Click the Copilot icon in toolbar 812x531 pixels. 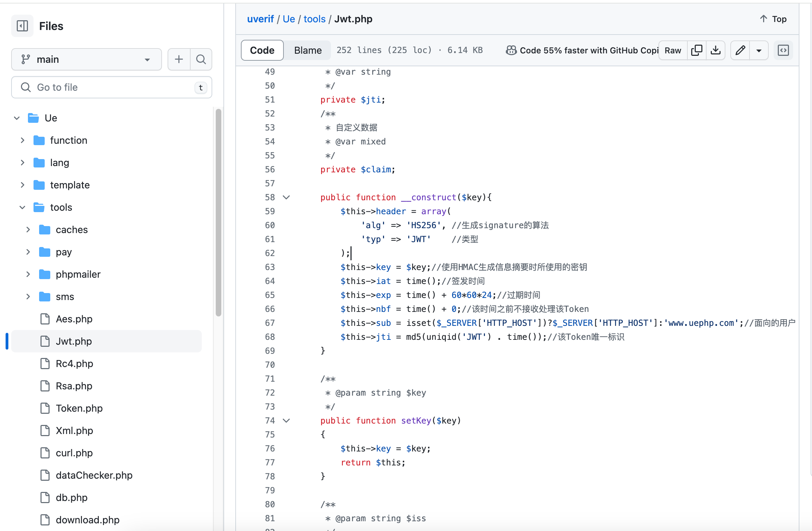(x=511, y=50)
